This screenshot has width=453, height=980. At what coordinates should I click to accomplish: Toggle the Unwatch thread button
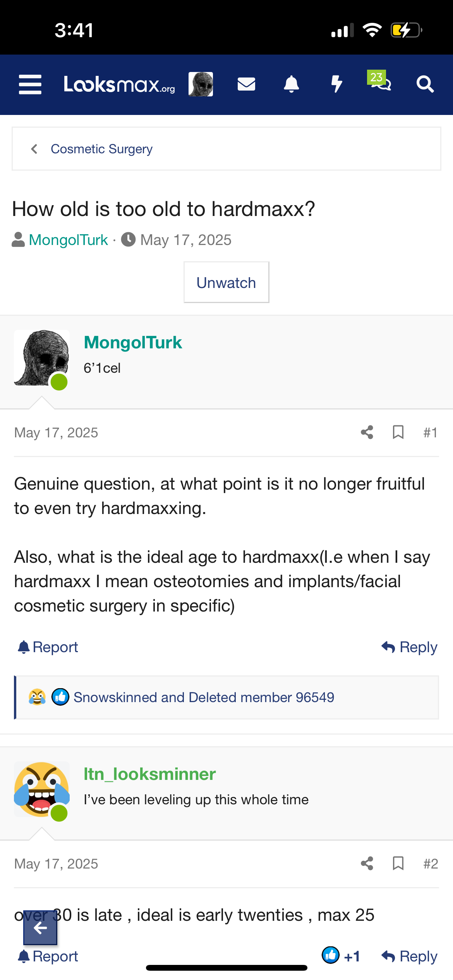coord(226,283)
